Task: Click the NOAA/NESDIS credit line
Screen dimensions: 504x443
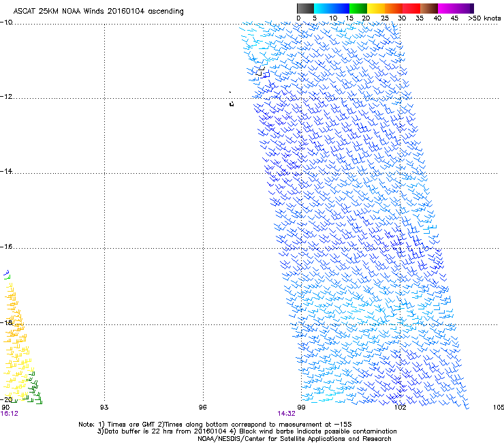Action: (x=294, y=439)
